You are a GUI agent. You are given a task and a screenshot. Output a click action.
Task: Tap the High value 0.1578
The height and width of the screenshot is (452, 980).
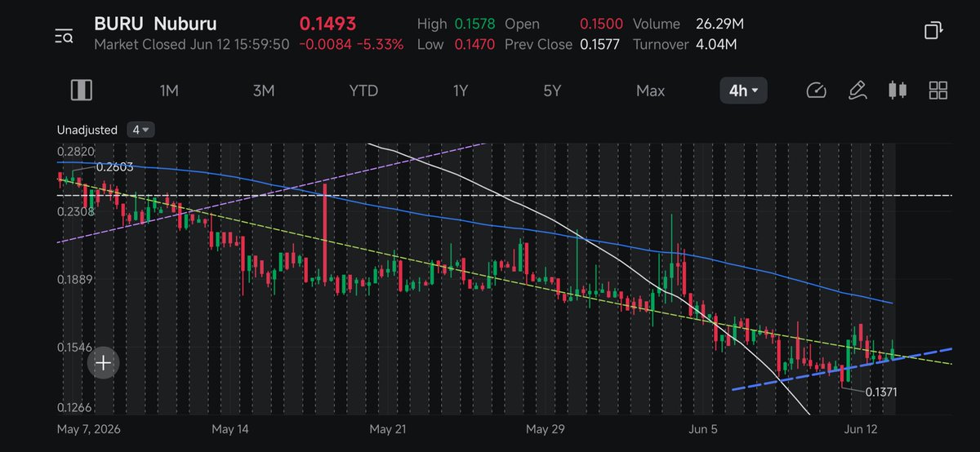coord(474,24)
